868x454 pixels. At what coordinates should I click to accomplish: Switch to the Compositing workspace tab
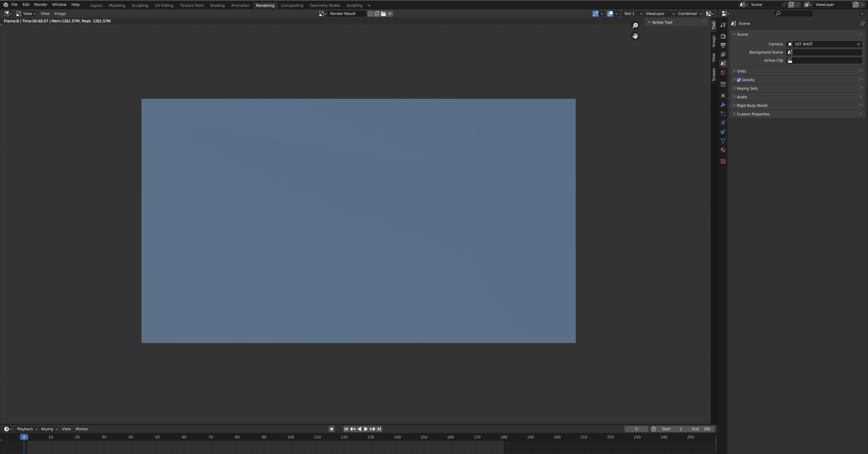292,5
